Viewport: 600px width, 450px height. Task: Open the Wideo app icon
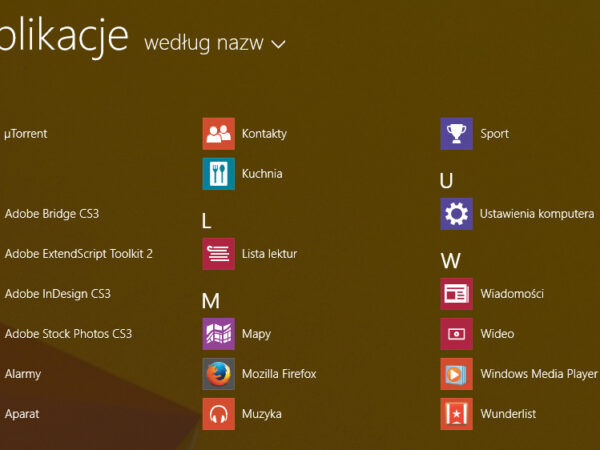click(x=456, y=334)
